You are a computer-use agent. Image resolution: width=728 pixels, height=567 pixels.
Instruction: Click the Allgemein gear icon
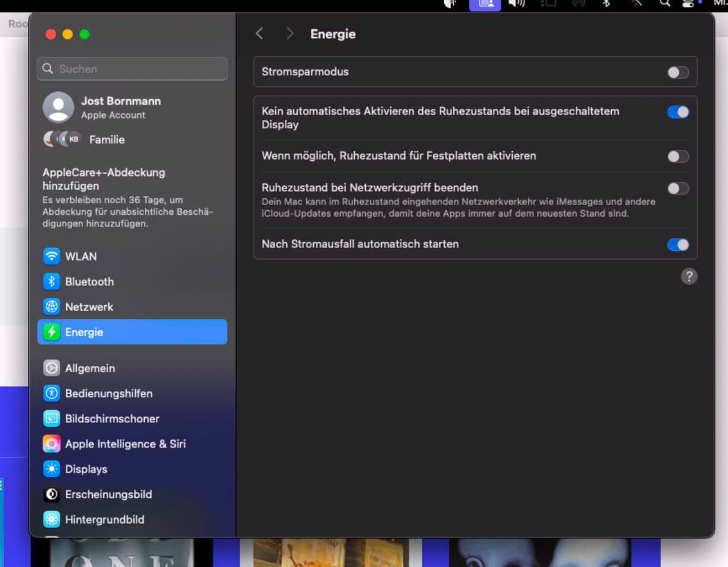pos(52,368)
